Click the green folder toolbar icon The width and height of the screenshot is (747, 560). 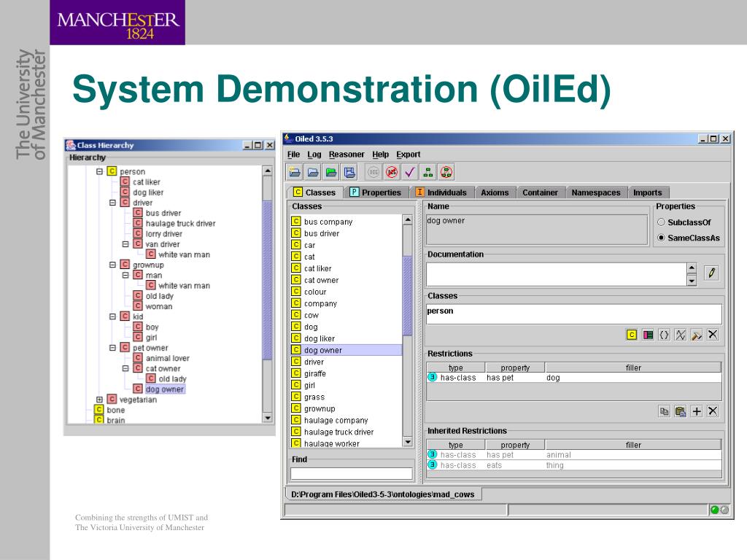pos(331,172)
